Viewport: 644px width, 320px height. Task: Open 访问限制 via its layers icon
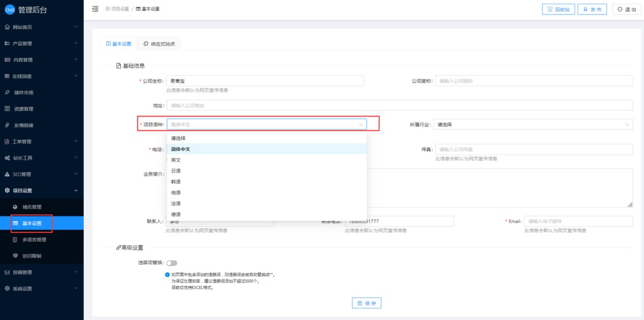(x=15, y=256)
